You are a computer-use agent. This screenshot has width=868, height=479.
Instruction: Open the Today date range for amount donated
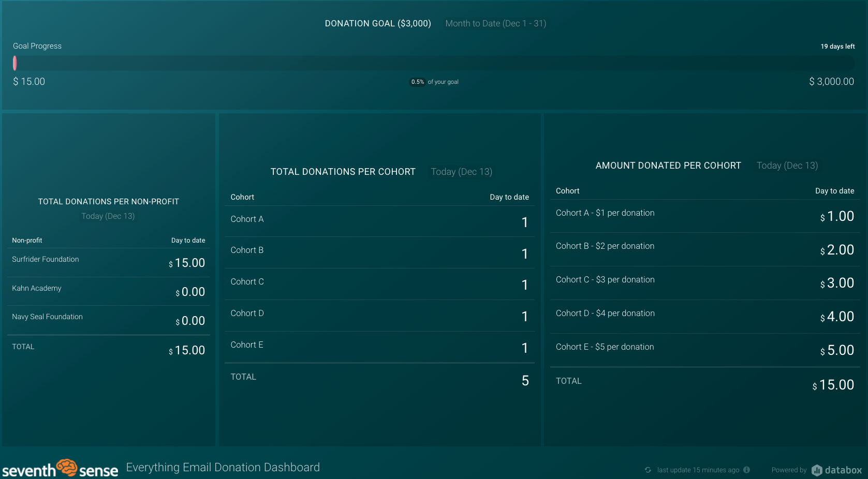coord(787,166)
